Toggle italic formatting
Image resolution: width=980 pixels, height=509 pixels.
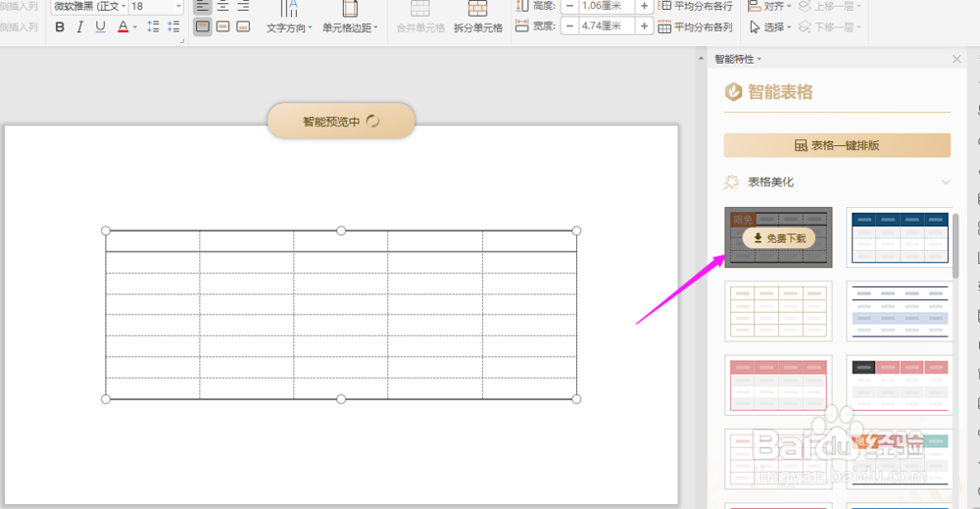(x=79, y=26)
